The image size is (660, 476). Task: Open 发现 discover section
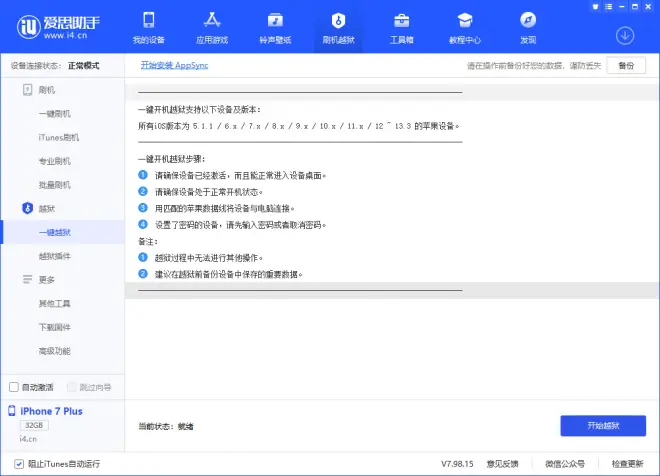(x=528, y=29)
